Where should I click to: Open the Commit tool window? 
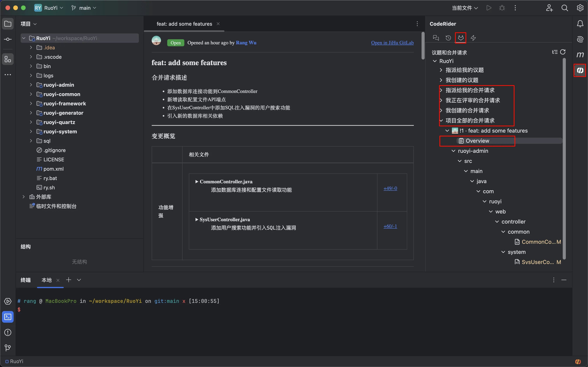coord(8,39)
